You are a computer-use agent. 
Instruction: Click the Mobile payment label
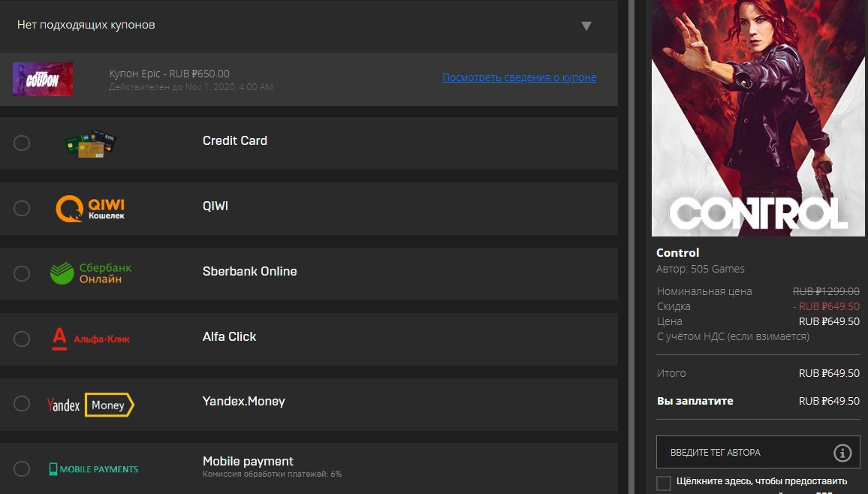coord(248,461)
